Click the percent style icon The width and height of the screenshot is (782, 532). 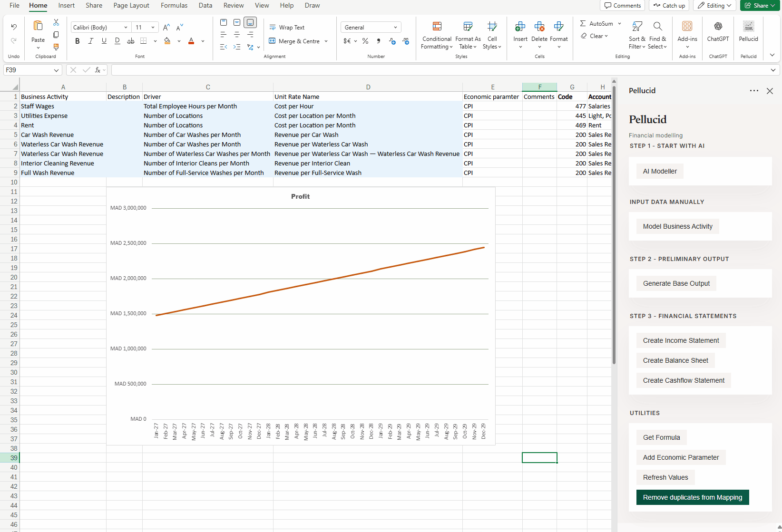click(x=365, y=41)
